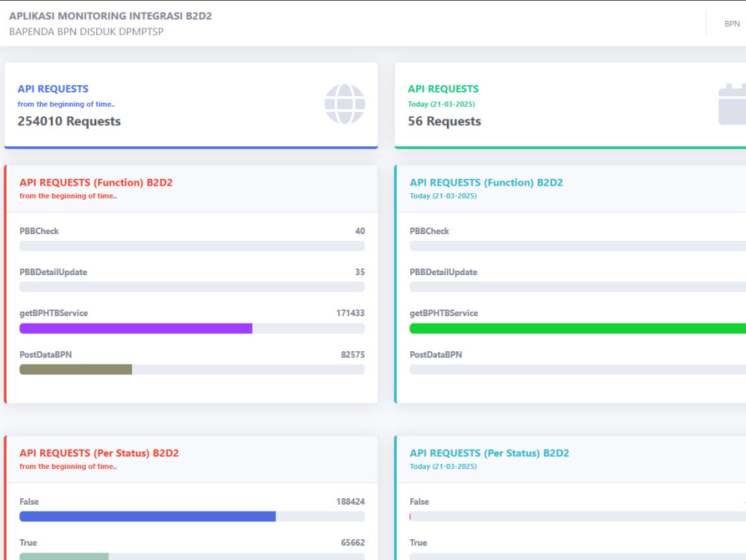Screen dimensions: 746x560
Task: Click subtitle BAPENDA BPN DISDUK DPMPTSP
Action: (x=86, y=31)
